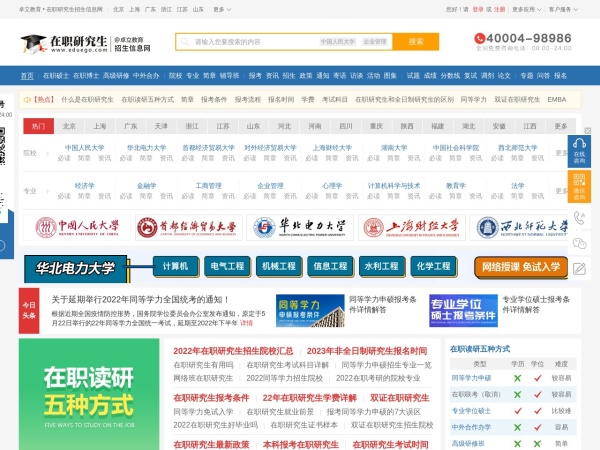
Task: Click the orange 电话咨询 sidebar icon
Action: tap(579, 186)
